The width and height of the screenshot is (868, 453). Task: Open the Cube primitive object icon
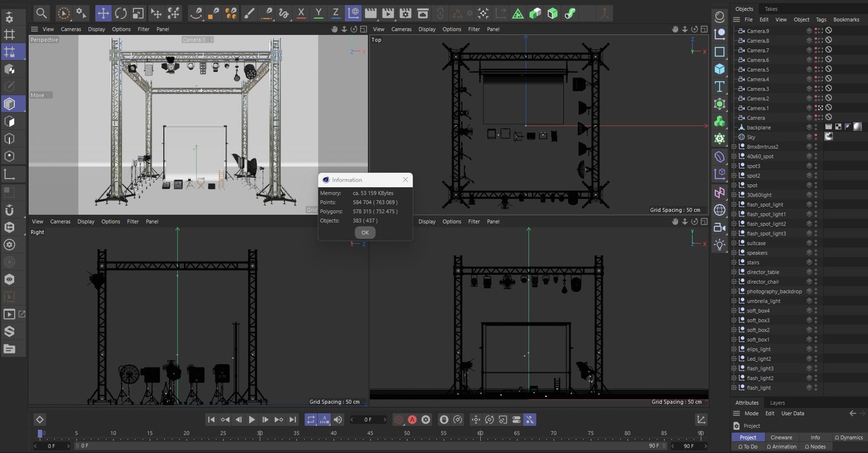click(x=719, y=69)
